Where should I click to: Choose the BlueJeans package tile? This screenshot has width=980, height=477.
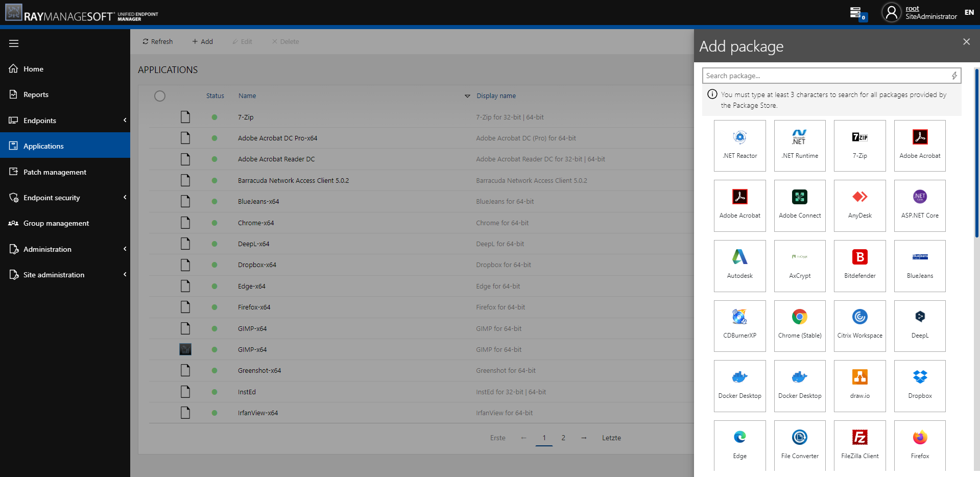920,266
